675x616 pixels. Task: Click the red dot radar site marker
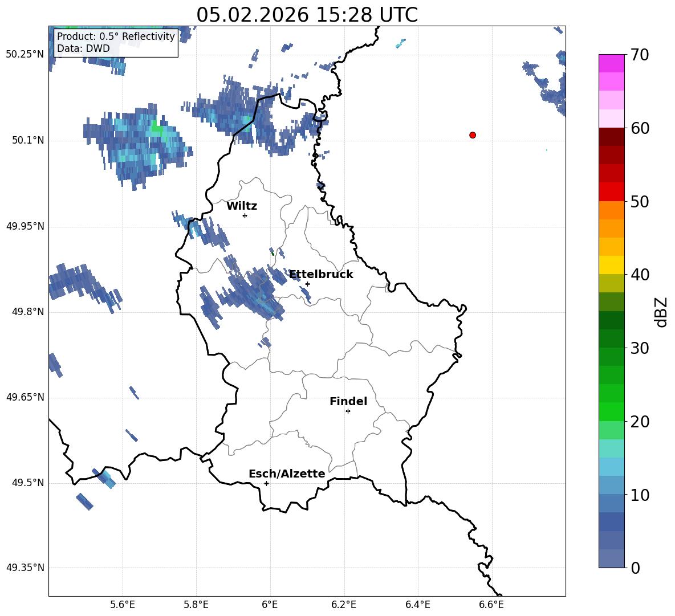pyautogui.click(x=473, y=135)
